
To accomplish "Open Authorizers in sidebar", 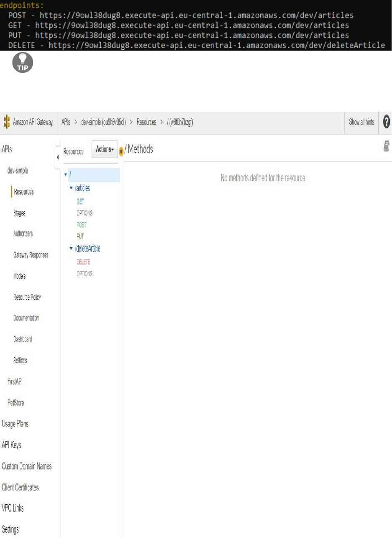I will point(23,234).
